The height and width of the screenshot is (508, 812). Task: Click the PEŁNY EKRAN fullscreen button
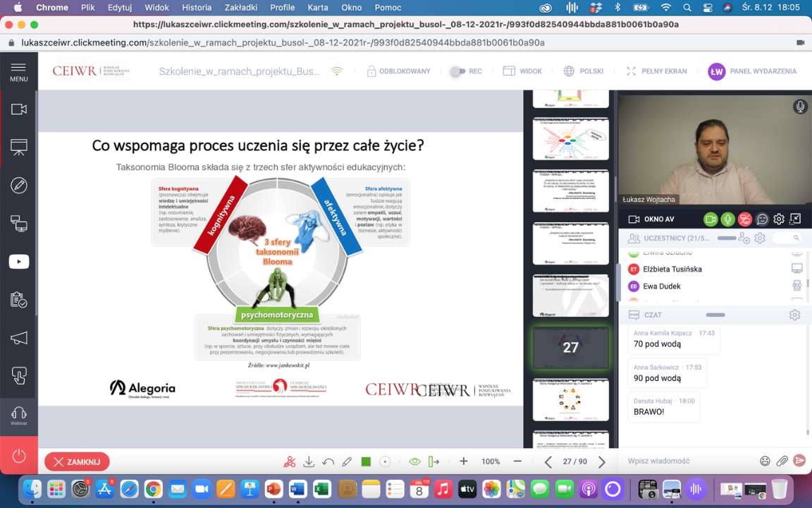pos(646,71)
